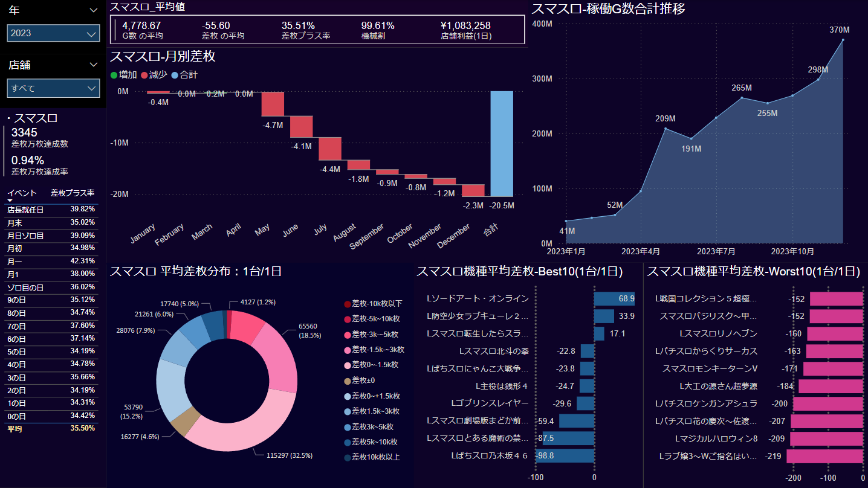The image size is (868, 488).
Task: Select the blue 合計 total waterfall bar
Action: pyautogui.click(x=502, y=144)
